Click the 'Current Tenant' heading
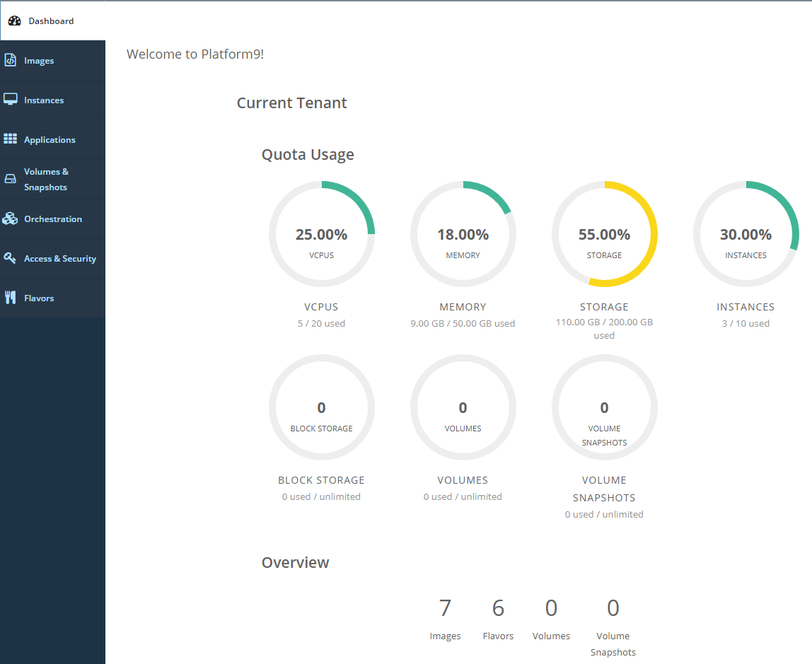This screenshot has width=812, height=664. (291, 103)
